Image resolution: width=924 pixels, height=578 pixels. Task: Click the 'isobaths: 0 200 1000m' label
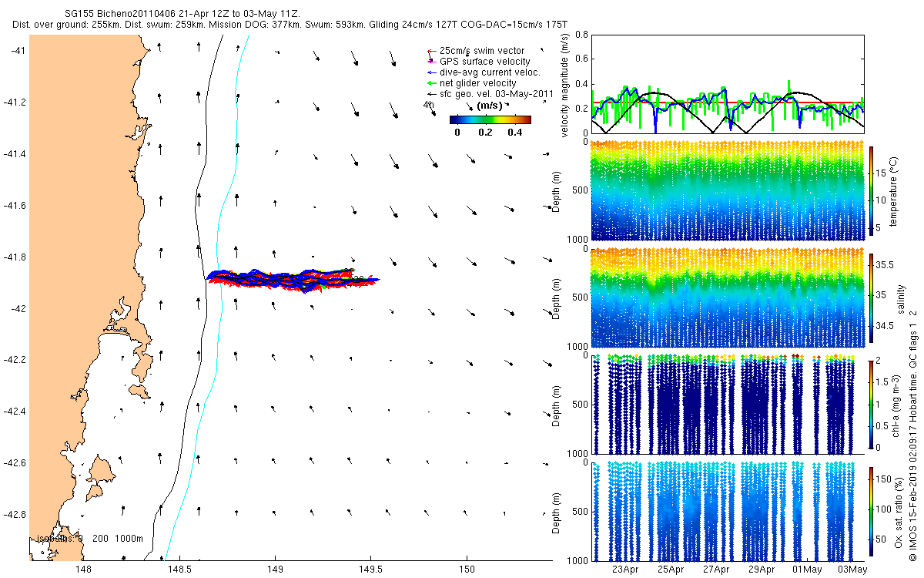[x=90, y=539]
